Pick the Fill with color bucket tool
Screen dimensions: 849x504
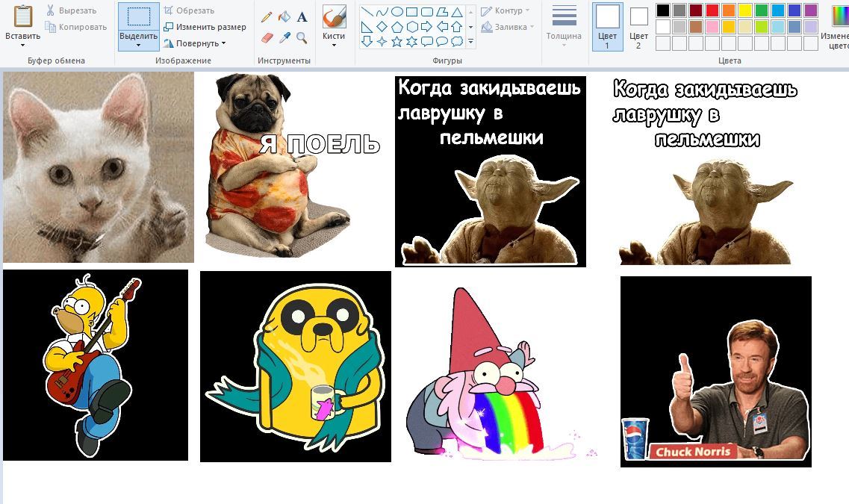click(x=284, y=16)
